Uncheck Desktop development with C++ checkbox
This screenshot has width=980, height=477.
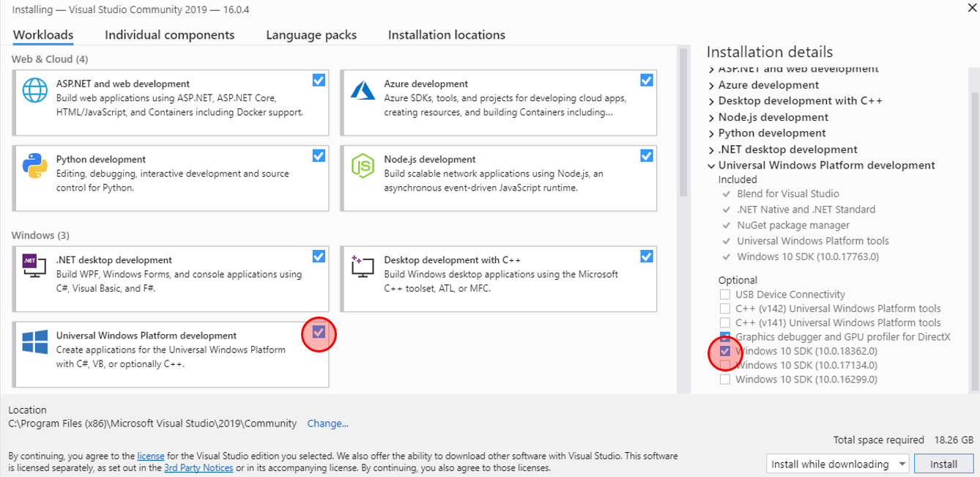[x=647, y=256]
